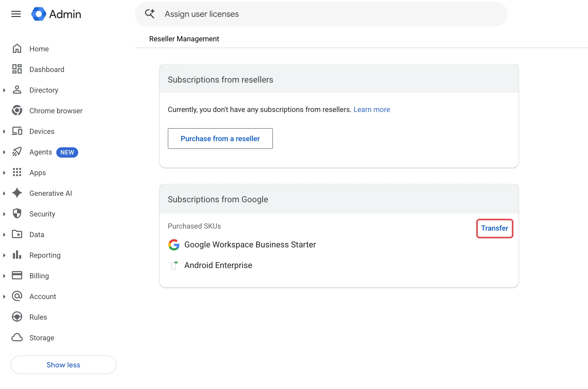Expand the Apps section arrow
This screenshot has width=588, height=389.
pyautogui.click(x=4, y=173)
